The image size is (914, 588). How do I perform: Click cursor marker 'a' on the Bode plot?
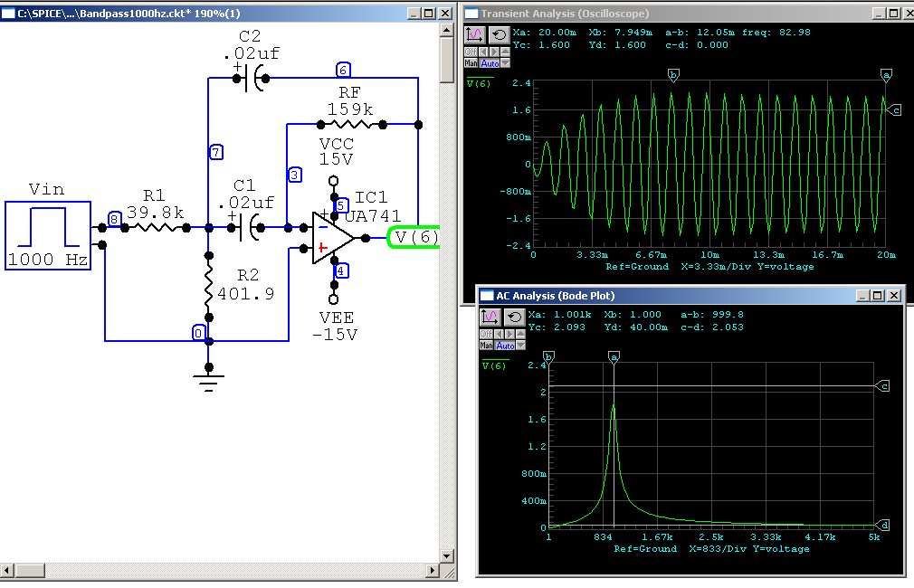(x=614, y=356)
